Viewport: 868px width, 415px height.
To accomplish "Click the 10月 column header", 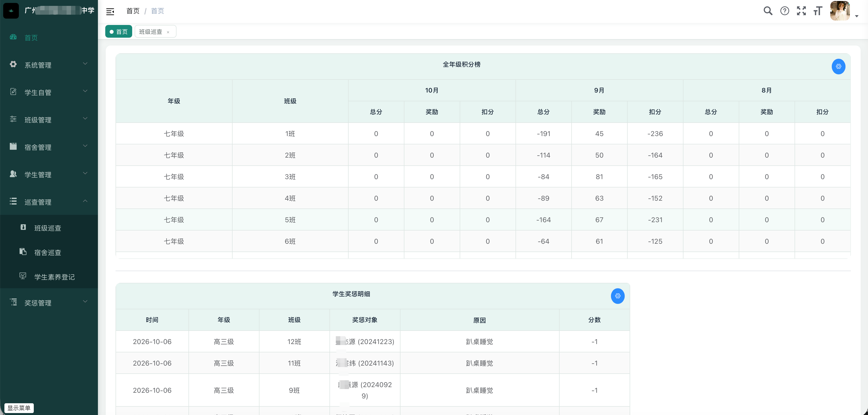I will point(432,90).
